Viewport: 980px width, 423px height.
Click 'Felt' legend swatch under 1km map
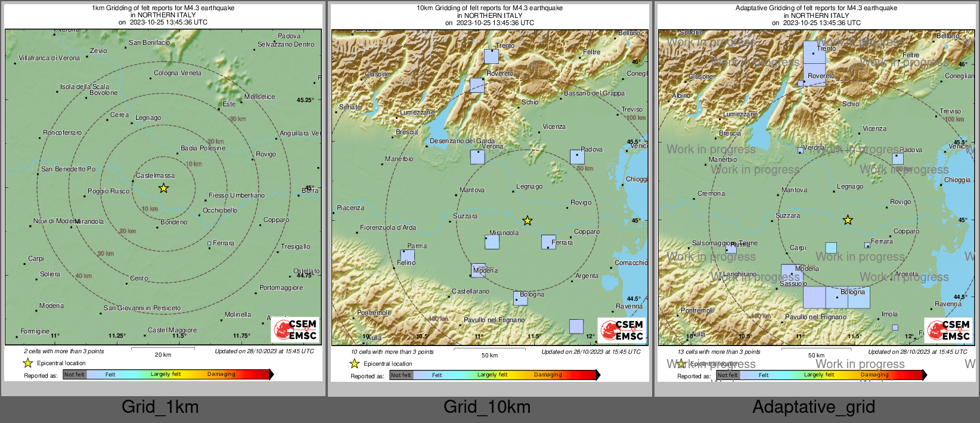point(110,374)
